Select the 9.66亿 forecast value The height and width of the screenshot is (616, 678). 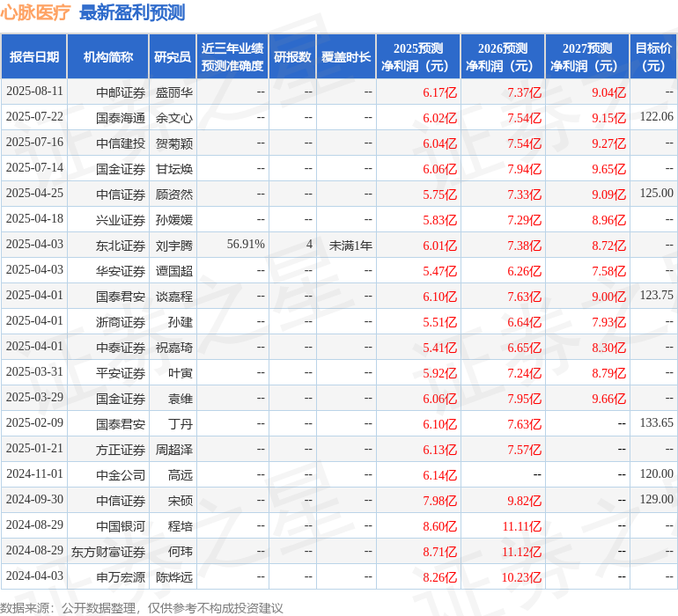pos(608,399)
